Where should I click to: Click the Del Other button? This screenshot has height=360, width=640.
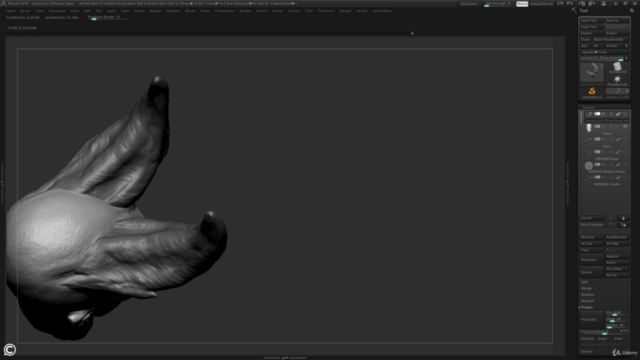(617, 269)
